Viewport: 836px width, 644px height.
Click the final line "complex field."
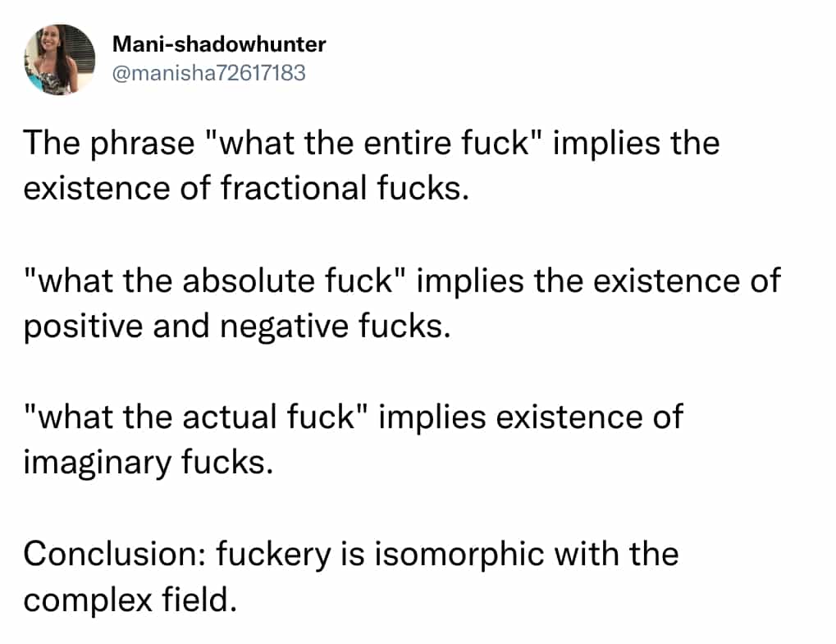[130, 599]
